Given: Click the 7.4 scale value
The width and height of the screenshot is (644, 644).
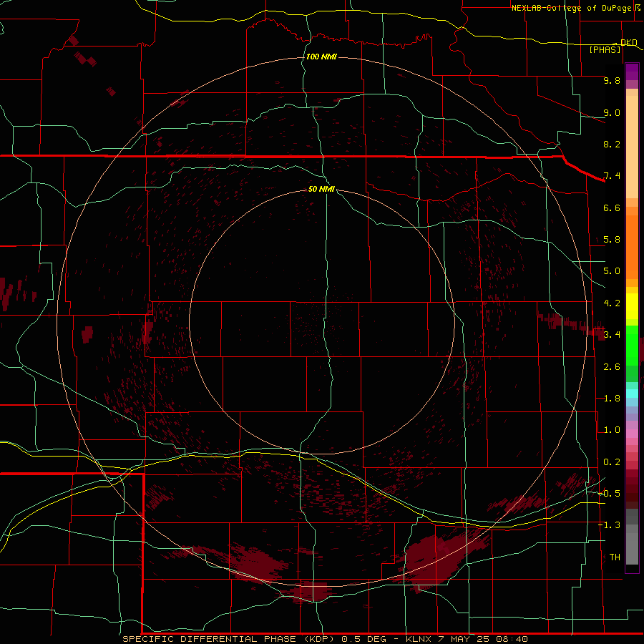Looking at the screenshot, I should coord(612,176).
